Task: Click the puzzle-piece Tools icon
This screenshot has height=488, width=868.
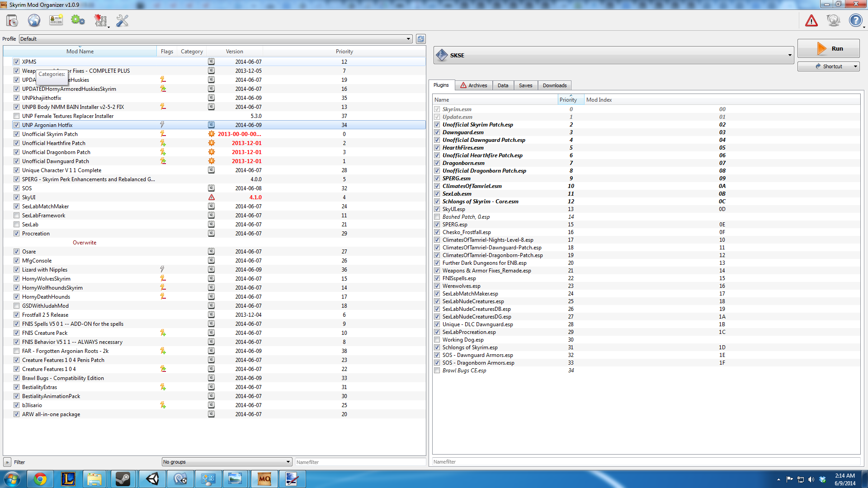Action: tap(100, 21)
